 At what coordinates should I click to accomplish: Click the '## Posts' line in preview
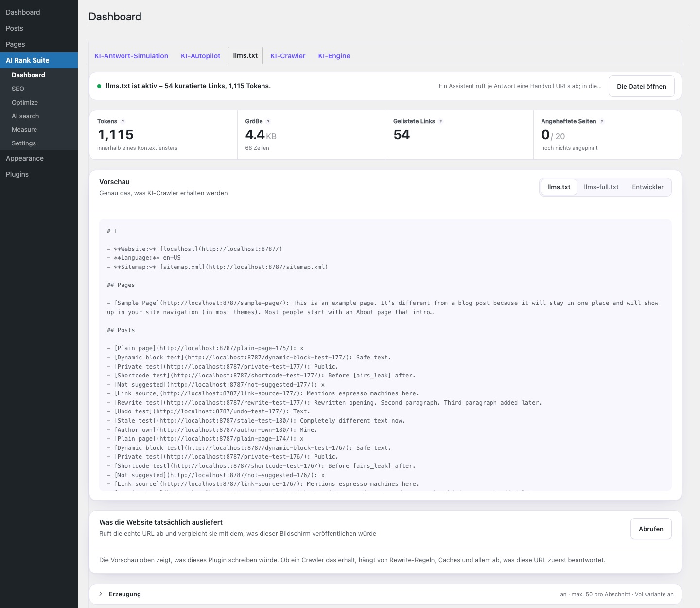coord(121,330)
